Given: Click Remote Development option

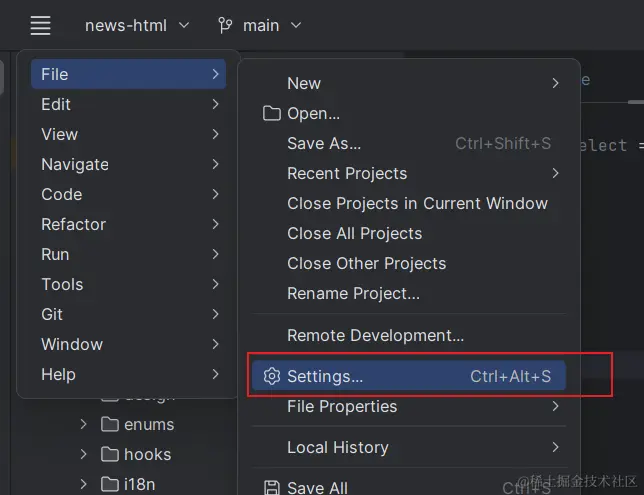Looking at the screenshot, I should tap(375, 335).
